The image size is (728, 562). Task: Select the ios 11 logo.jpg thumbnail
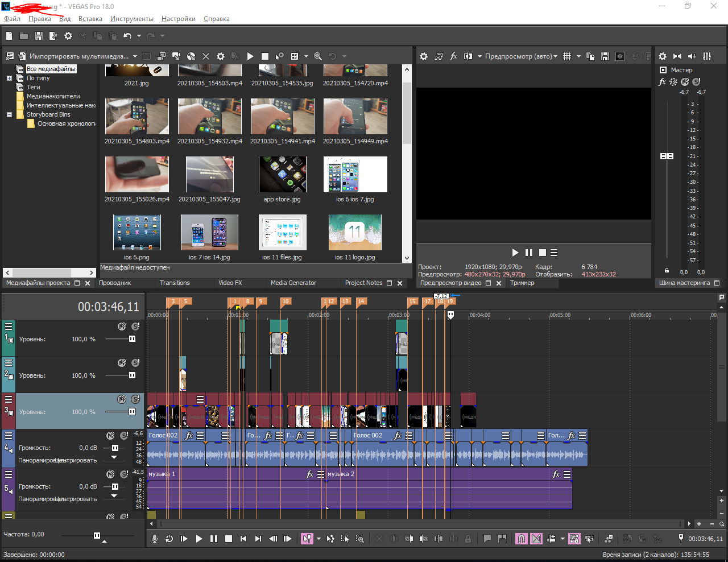355,233
